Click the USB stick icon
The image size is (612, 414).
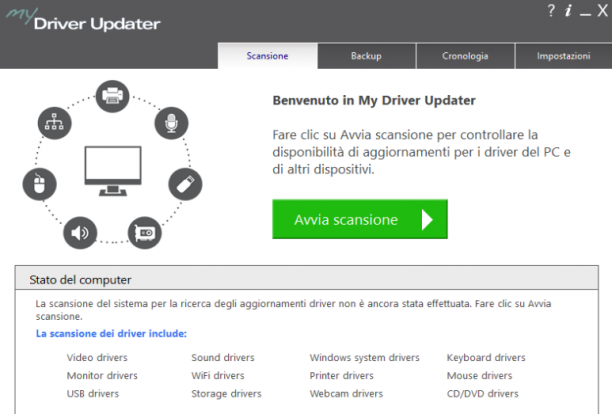click(x=185, y=184)
